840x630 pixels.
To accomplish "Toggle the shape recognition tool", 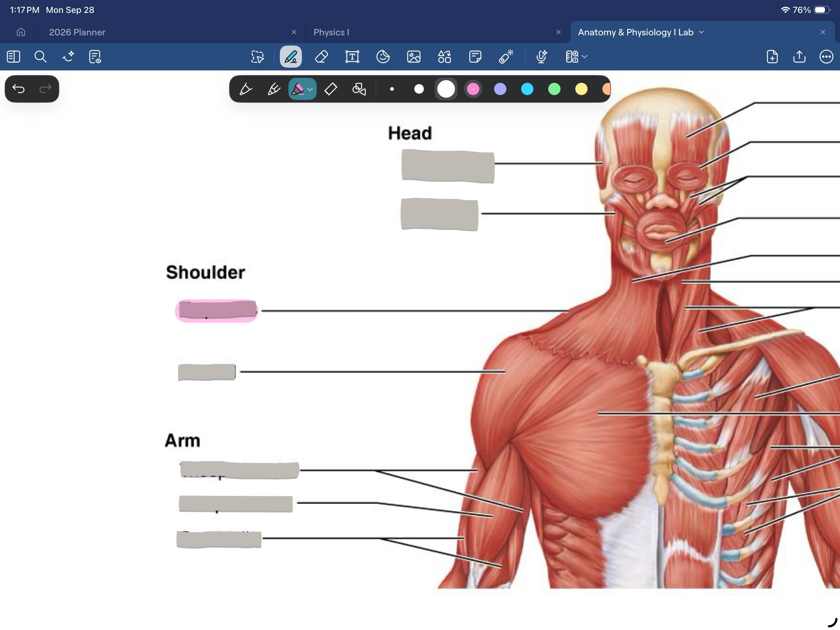I will pyautogui.click(x=359, y=89).
